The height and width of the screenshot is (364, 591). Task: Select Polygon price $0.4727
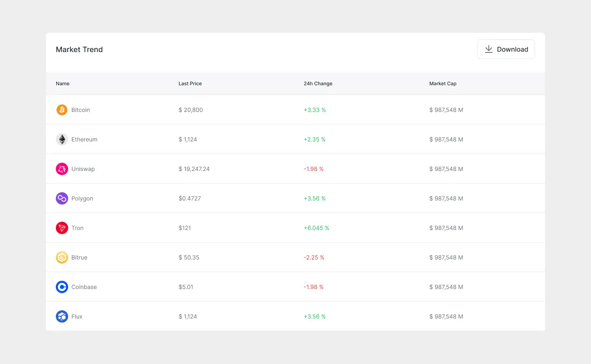[190, 198]
